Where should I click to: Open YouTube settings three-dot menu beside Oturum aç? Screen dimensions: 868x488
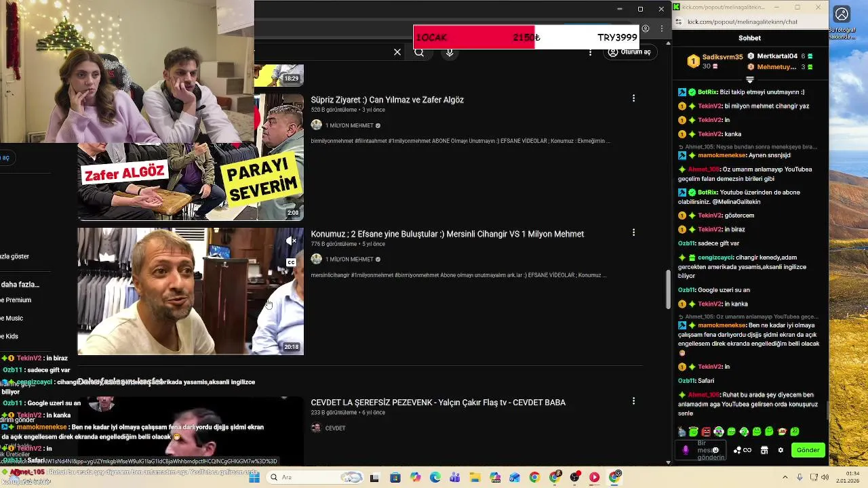click(590, 52)
